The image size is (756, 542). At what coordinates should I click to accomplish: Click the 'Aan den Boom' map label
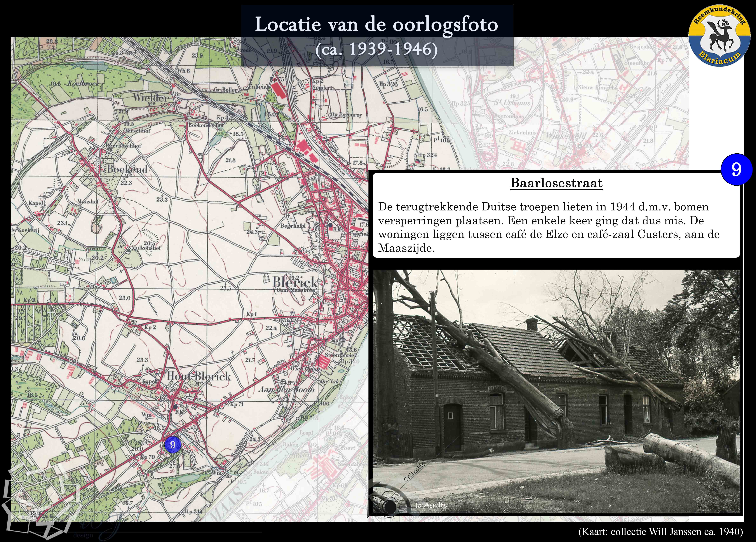(286, 389)
